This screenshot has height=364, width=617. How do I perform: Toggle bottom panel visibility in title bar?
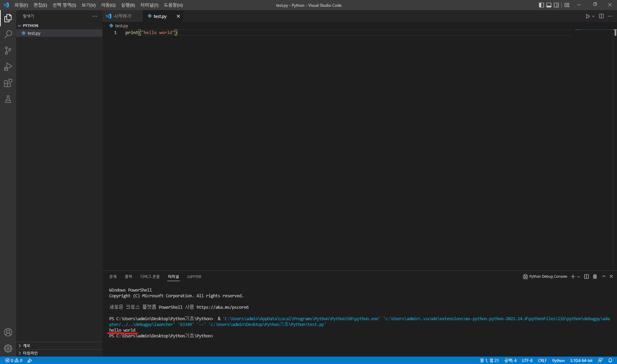(x=549, y=5)
